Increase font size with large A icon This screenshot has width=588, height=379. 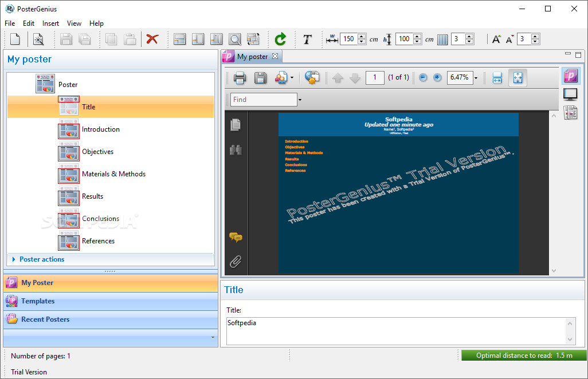[496, 39]
